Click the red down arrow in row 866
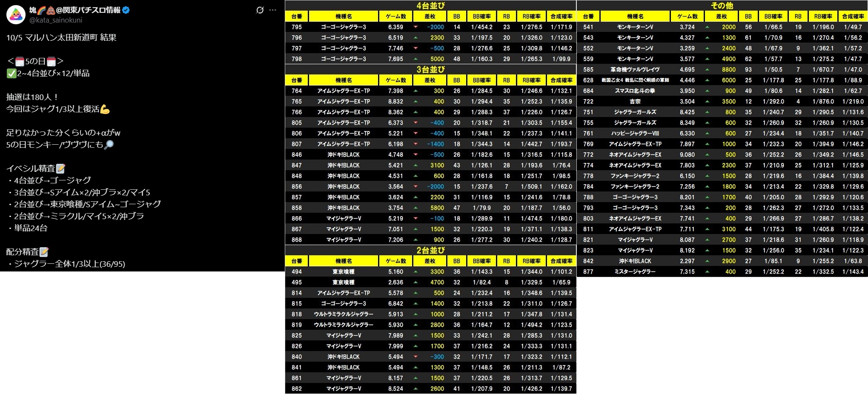Viewport: 868px width, 394px height. 415,218
